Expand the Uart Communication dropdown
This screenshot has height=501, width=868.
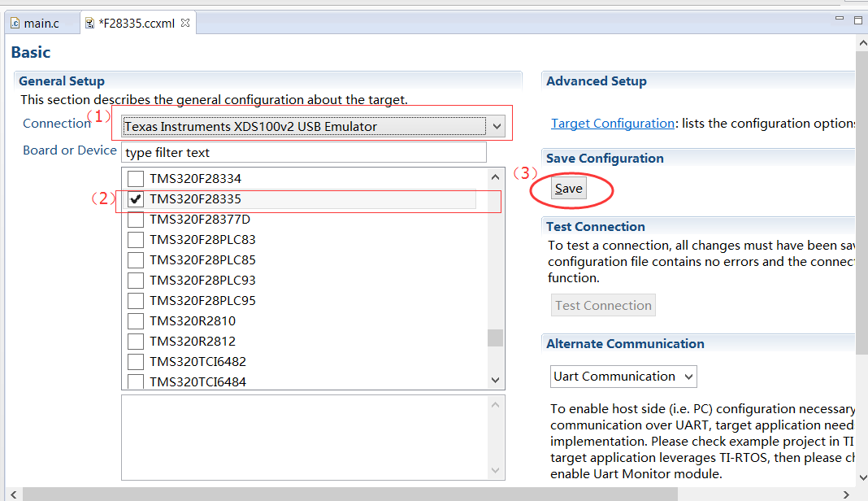[x=688, y=377]
